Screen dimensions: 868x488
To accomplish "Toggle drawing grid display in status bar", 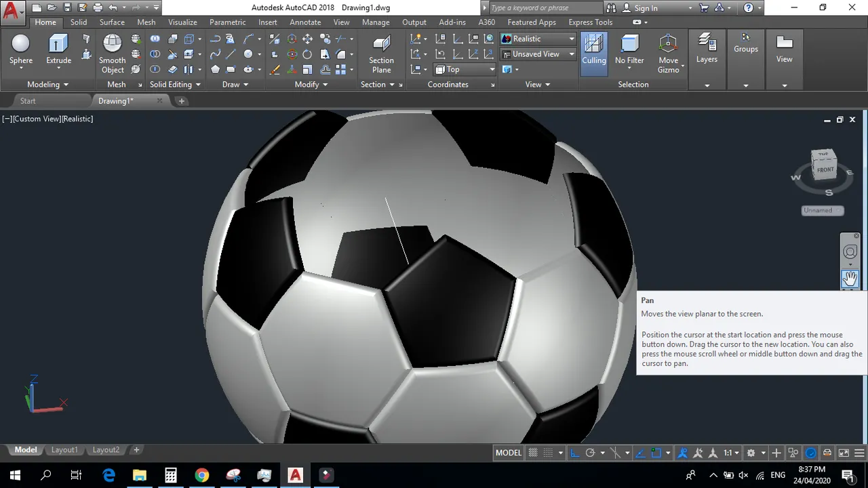I will [533, 453].
